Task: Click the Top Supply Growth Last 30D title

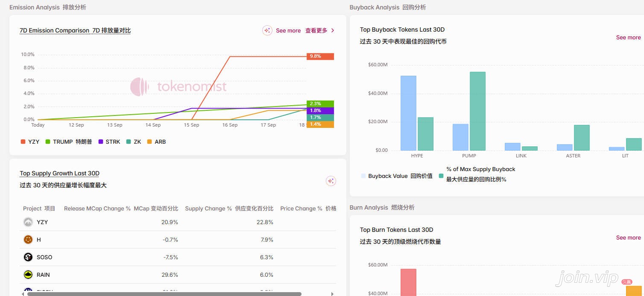Action: point(59,174)
